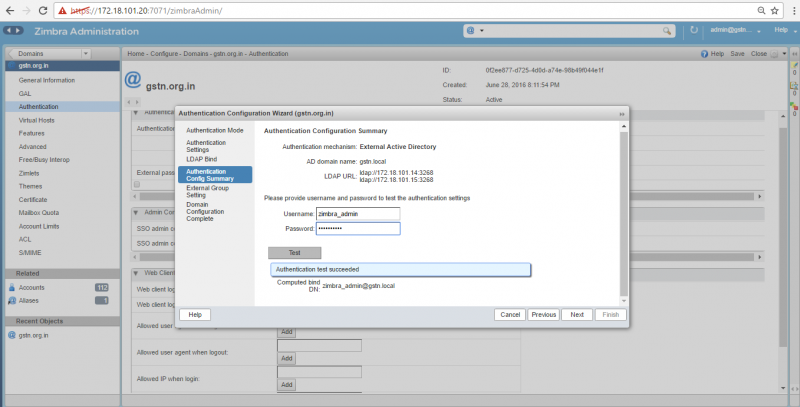Screen dimensions: 800x407
Task: Open Zimlets in the sidebar
Action: tap(29, 173)
